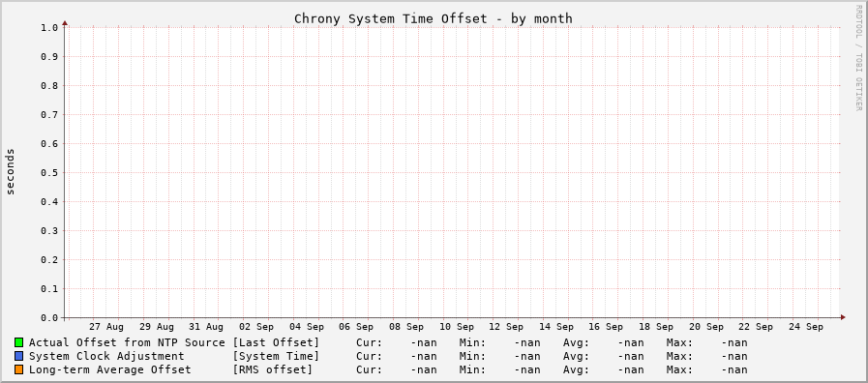Viewport: 868px width, 383px height.
Task: Click the Cur value in the System Clock Adjustment row
Action: (x=424, y=356)
